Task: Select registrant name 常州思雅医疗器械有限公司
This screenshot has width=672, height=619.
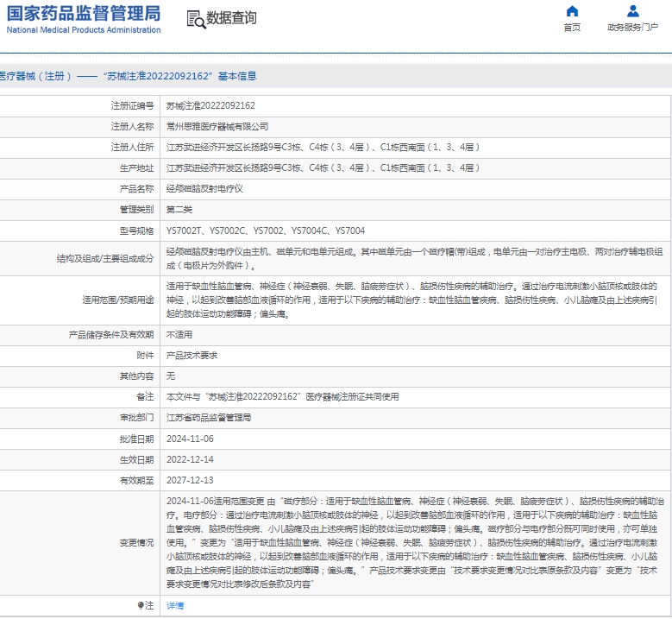Action: pyautogui.click(x=217, y=127)
